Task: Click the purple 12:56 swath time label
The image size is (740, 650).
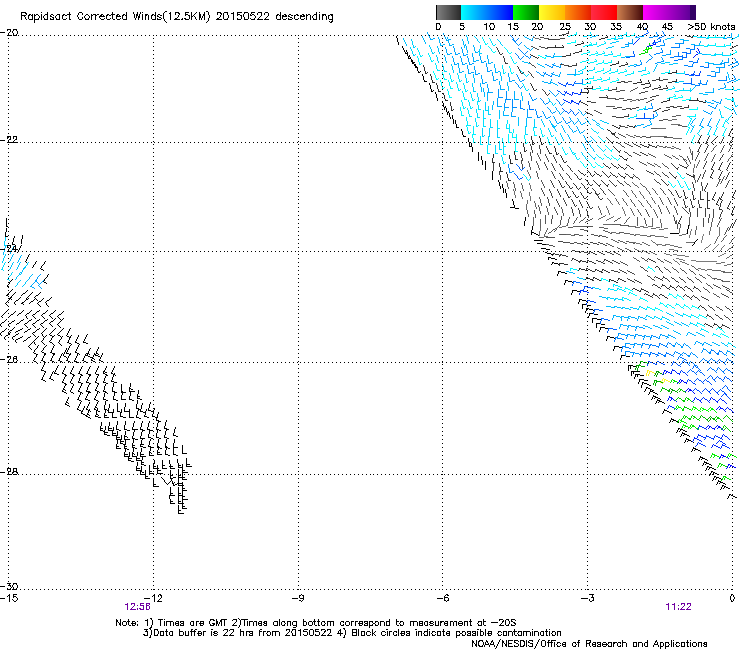Action: pos(137,607)
